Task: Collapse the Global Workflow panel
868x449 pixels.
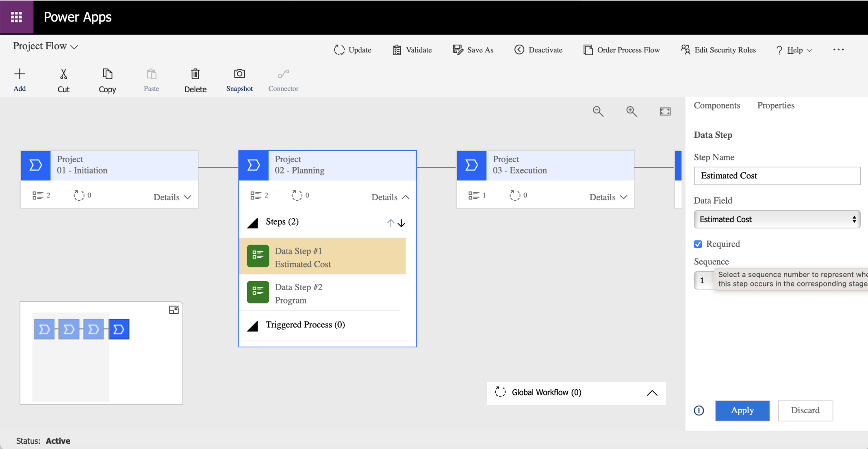Action: (x=652, y=393)
